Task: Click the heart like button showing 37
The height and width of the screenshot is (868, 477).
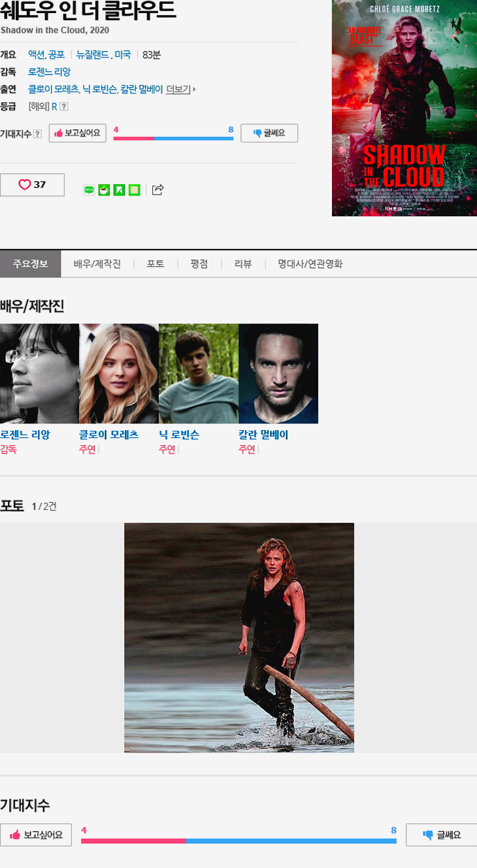Action: pos(32,185)
